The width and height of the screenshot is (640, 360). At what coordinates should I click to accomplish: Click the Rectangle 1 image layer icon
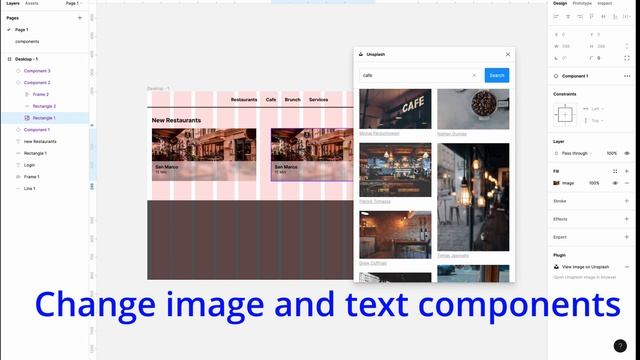coord(27,118)
